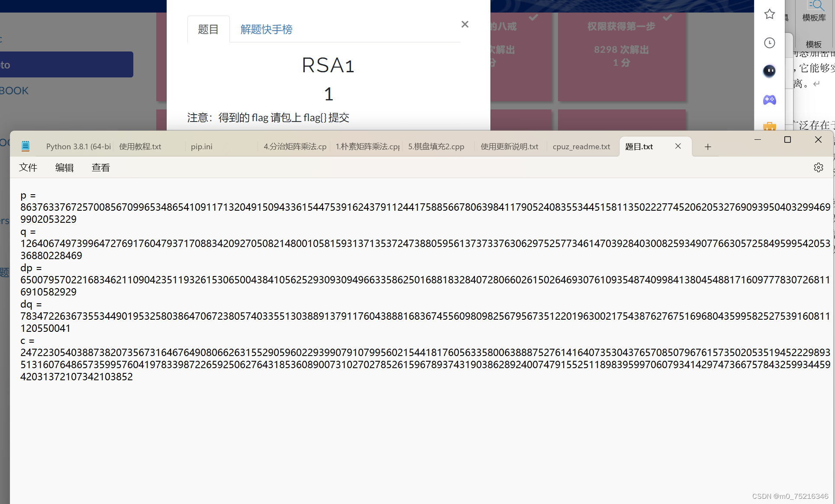Switch to the pip.ini tab in Notepad
835x504 pixels.
click(x=201, y=146)
